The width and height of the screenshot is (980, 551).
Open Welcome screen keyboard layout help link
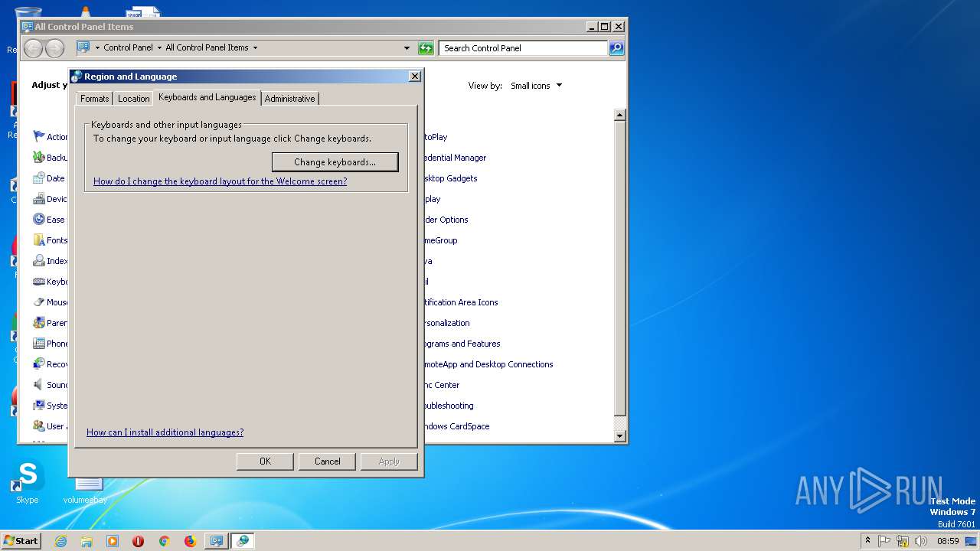pos(220,181)
